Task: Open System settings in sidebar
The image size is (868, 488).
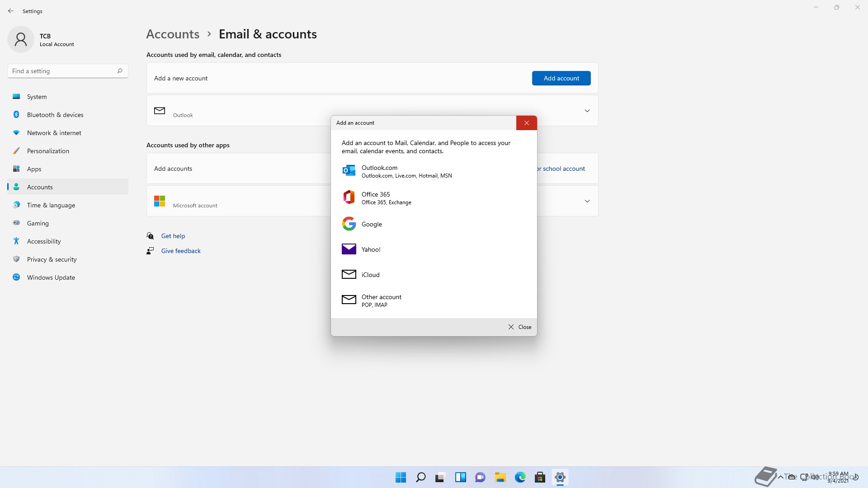Action: point(68,97)
